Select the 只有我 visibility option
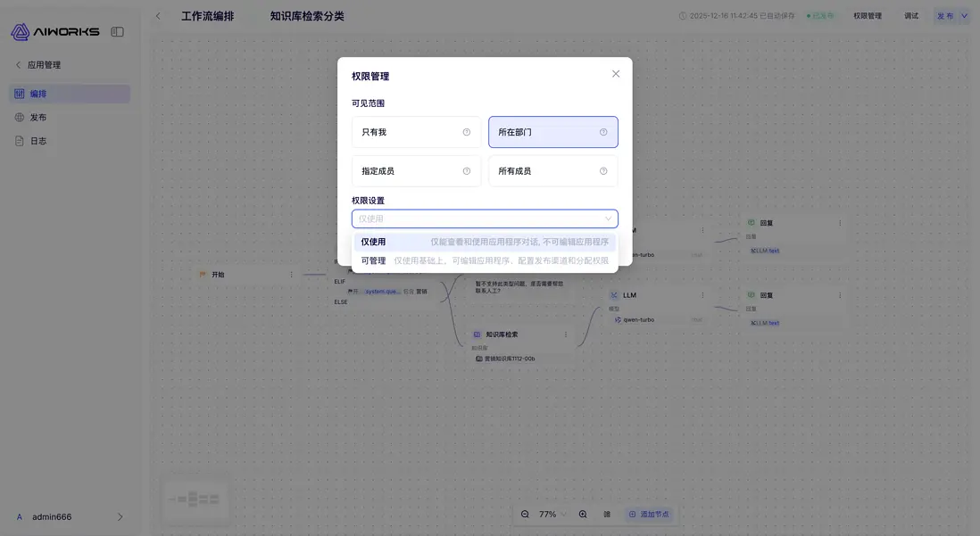This screenshot has height=536, width=980. click(416, 131)
